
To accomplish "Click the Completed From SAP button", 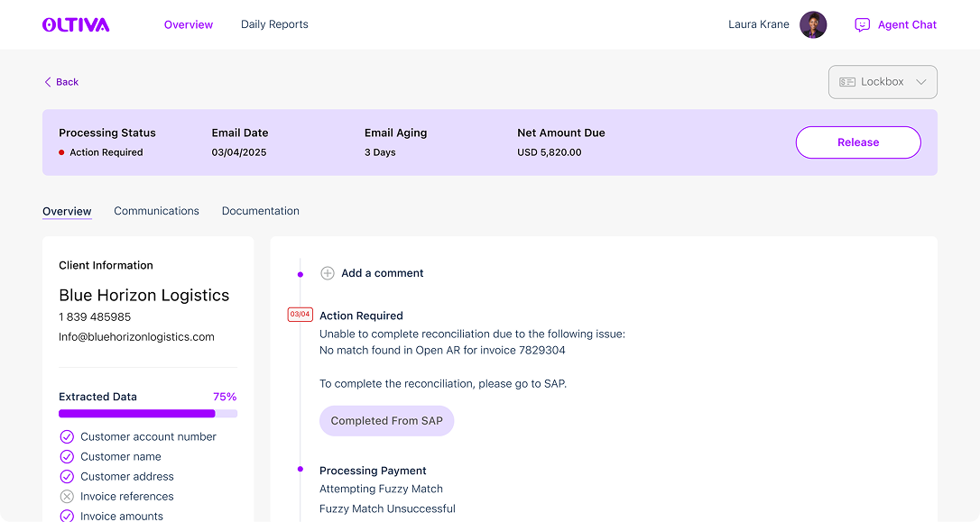I will point(386,421).
